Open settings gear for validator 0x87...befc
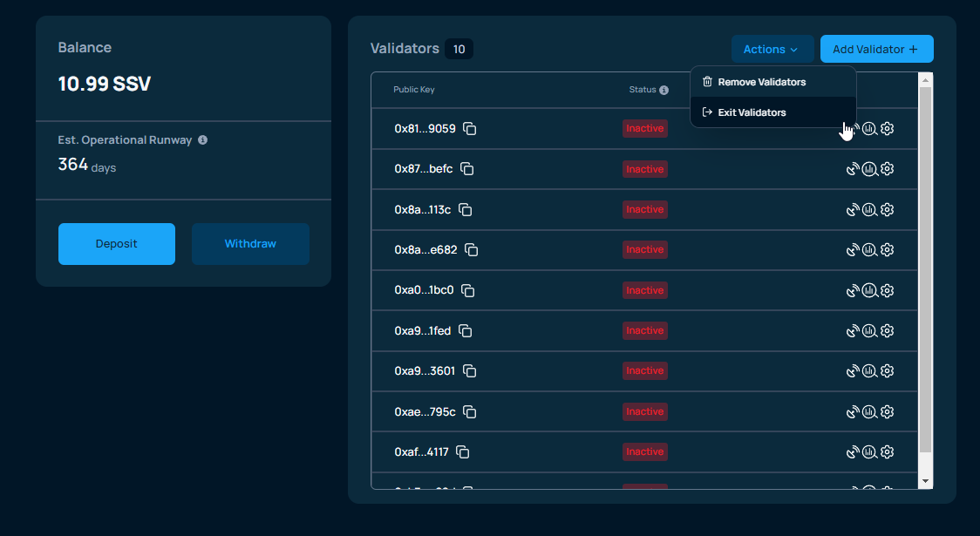Image resolution: width=980 pixels, height=536 pixels. point(887,169)
